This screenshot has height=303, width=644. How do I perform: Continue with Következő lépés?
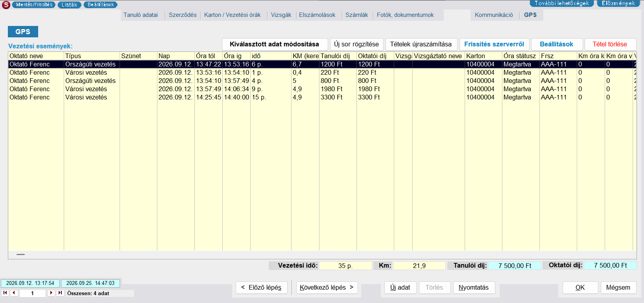(327, 287)
